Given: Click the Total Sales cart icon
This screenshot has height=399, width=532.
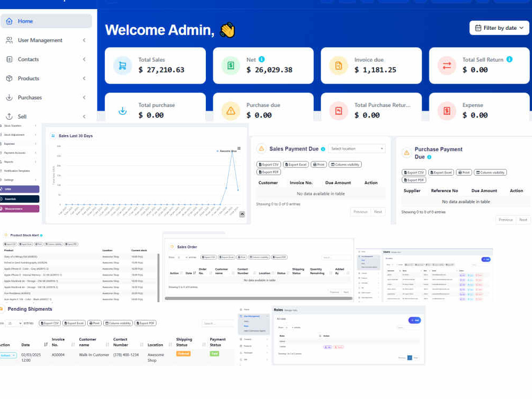Looking at the screenshot, I should (x=122, y=65).
